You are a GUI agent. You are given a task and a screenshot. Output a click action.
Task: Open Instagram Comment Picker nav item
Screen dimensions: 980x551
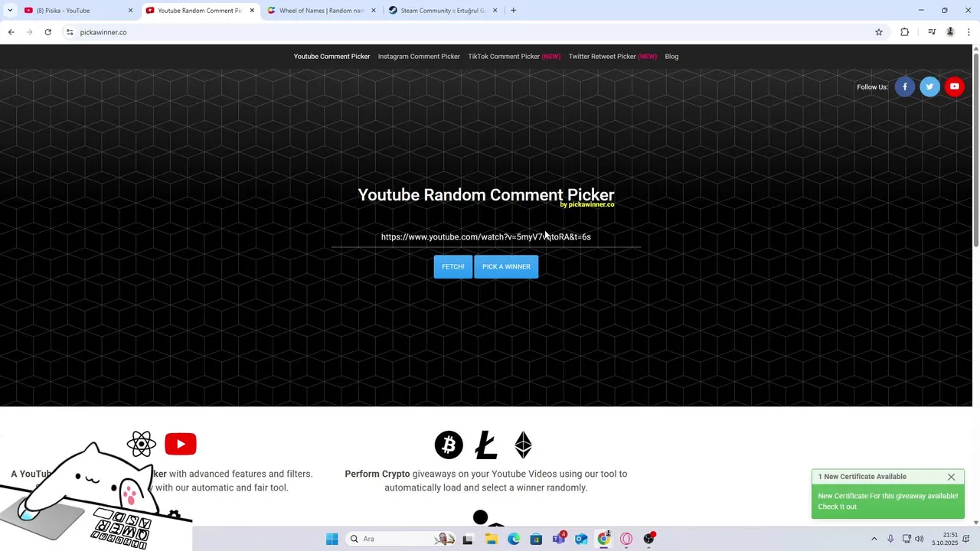[419, 56]
